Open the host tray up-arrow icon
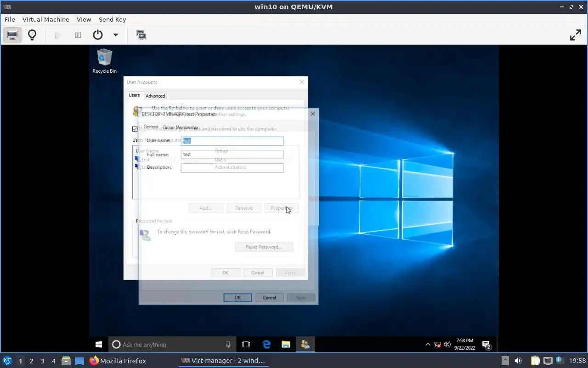This screenshot has width=588, height=368. pos(505,361)
